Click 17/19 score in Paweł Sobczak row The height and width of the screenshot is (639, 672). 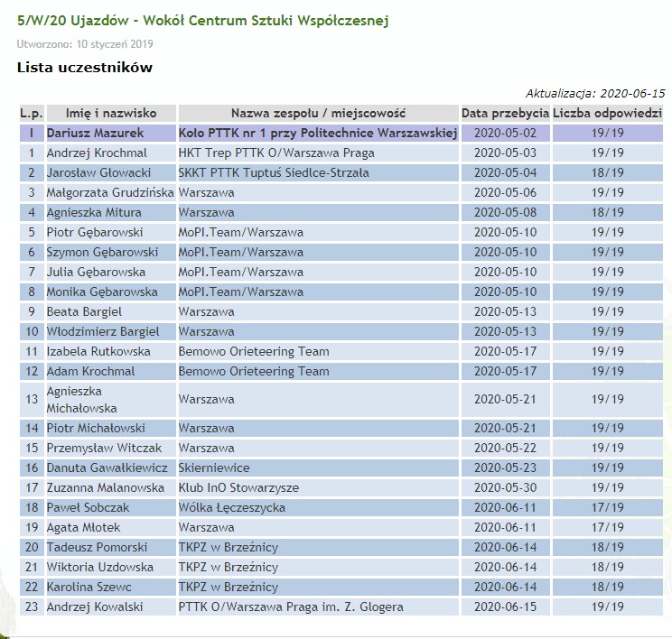tap(607, 507)
